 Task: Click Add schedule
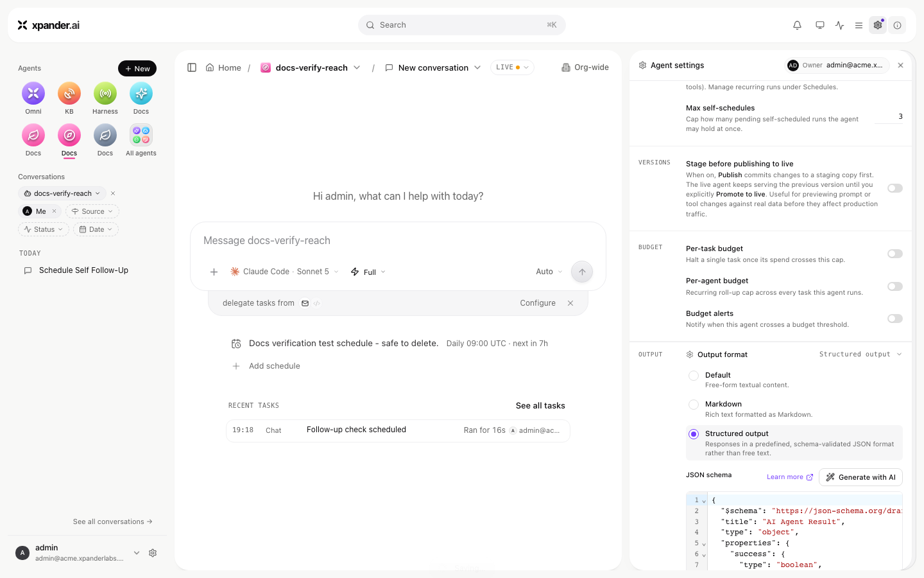(266, 366)
